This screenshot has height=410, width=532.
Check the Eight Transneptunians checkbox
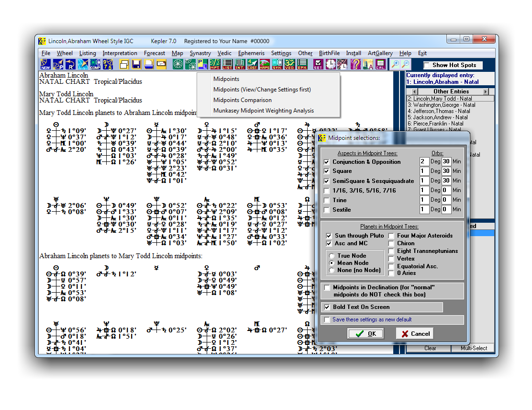click(391, 251)
